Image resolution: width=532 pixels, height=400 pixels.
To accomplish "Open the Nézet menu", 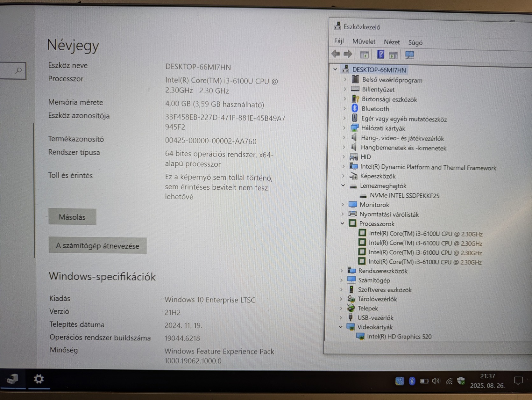I will click(392, 42).
